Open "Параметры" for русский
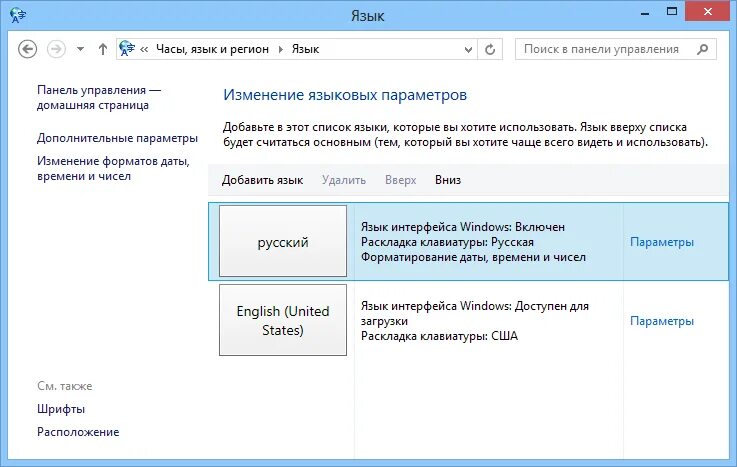 [x=662, y=242]
